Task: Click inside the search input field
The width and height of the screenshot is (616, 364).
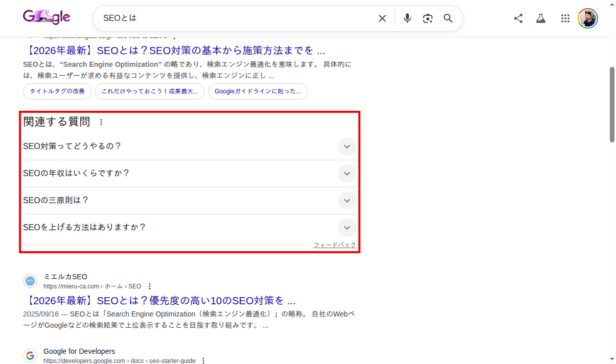Action: [x=230, y=18]
